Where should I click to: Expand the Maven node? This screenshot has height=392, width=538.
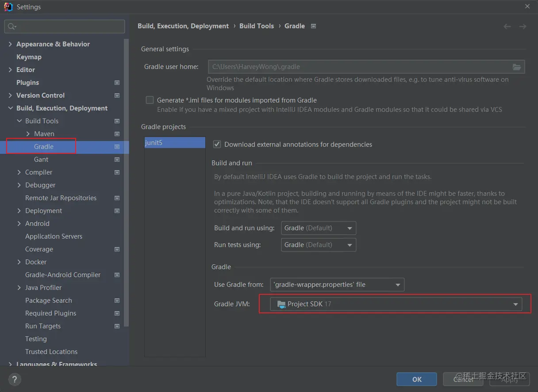click(x=28, y=134)
